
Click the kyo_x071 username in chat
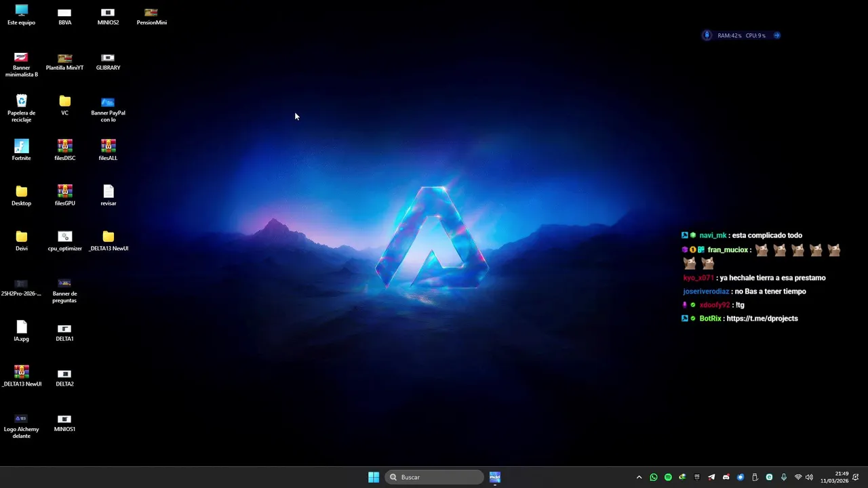(698, 278)
